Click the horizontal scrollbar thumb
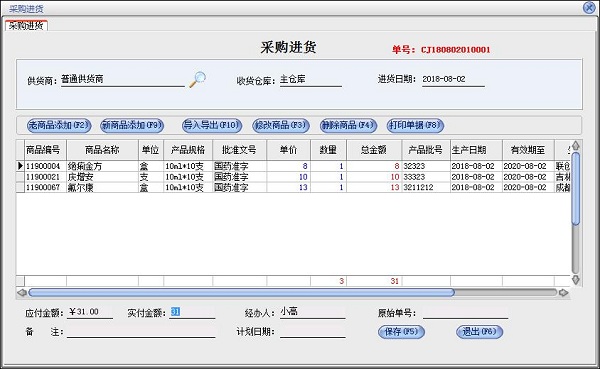The image size is (600, 369). click(241, 292)
